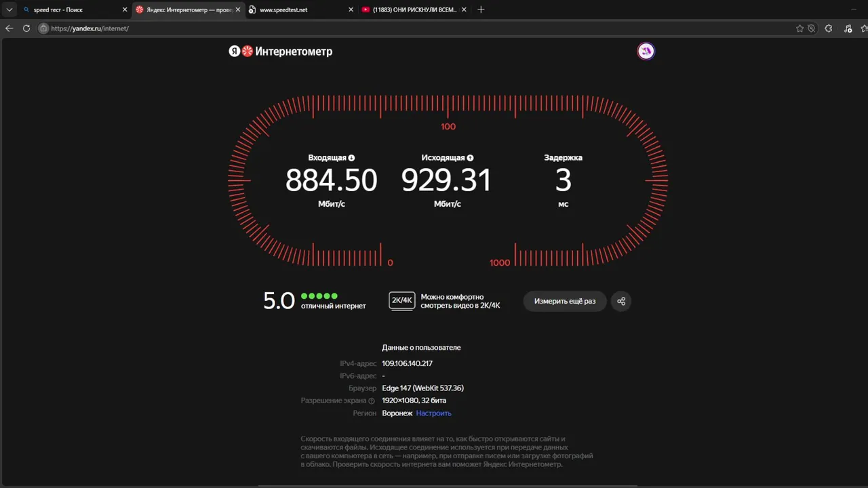The width and height of the screenshot is (868, 488).
Task: Close the YouTube (11883) tab
Action: (464, 9)
